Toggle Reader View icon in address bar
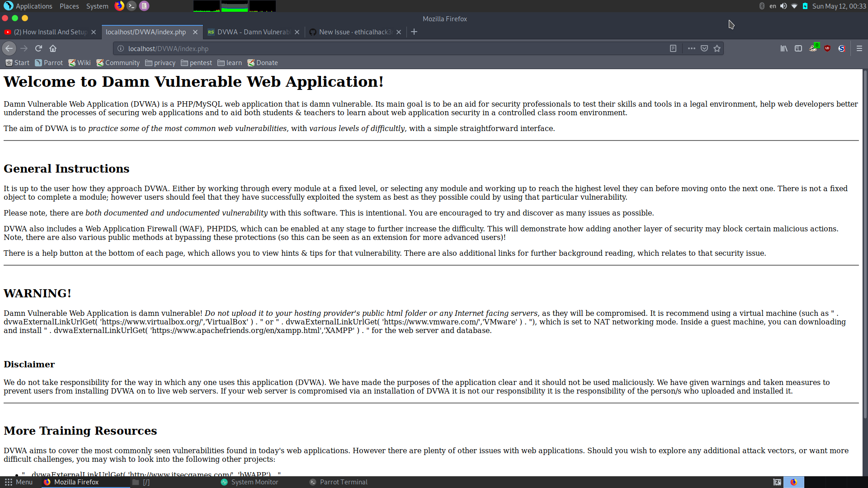This screenshot has height=488, width=868. [x=673, y=48]
